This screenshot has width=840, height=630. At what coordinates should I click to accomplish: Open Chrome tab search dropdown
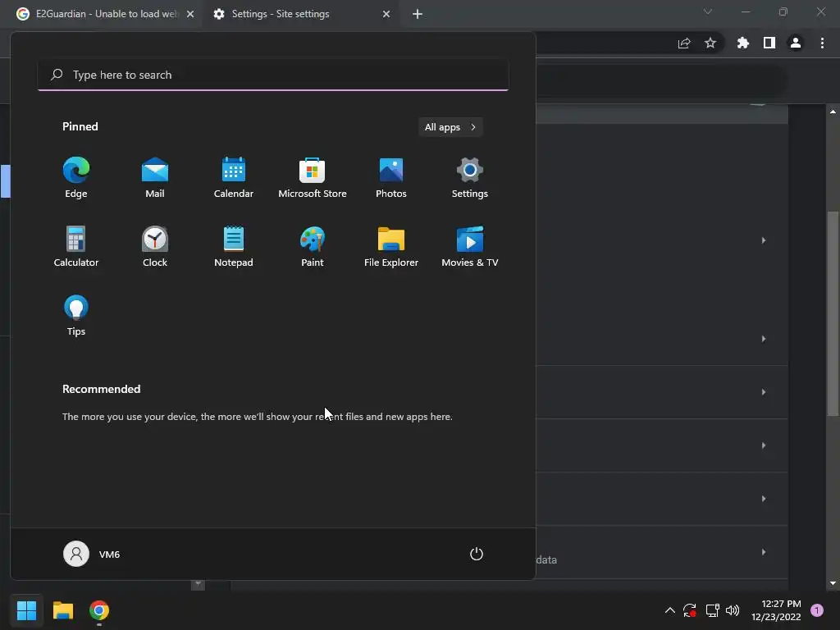point(708,11)
